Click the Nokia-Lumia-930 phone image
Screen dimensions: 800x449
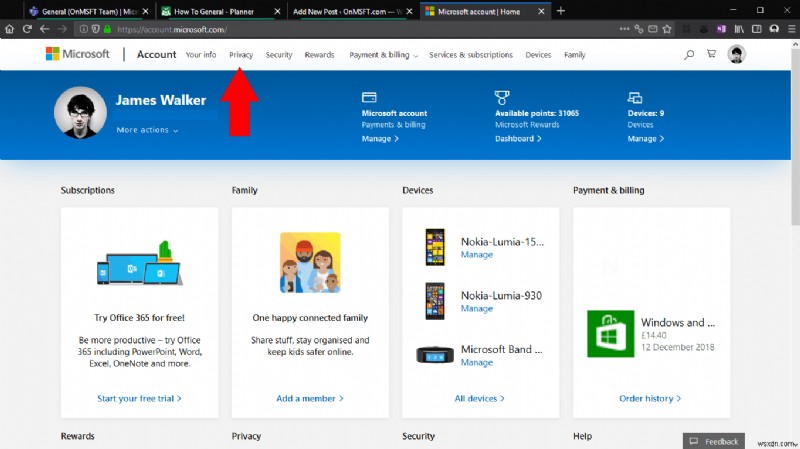coord(435,301)
